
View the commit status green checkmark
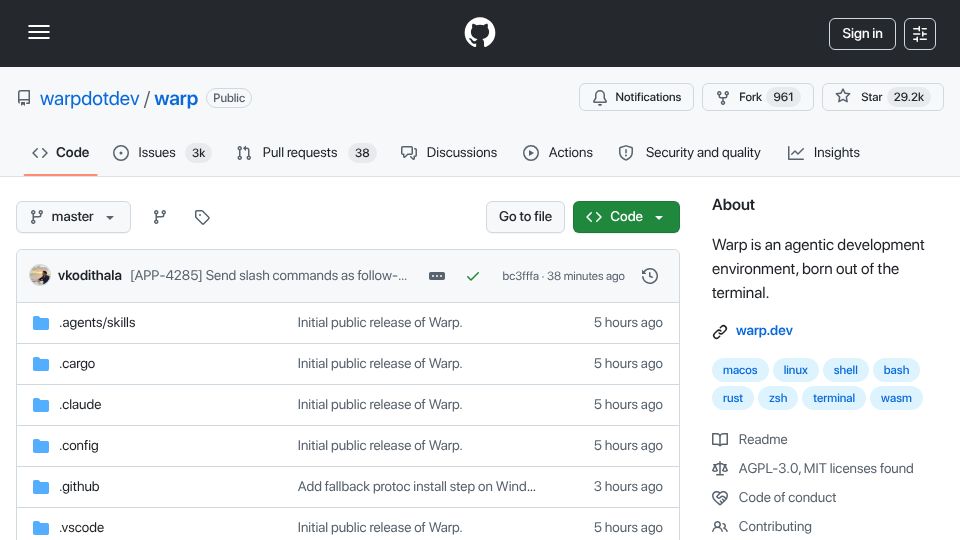click(473, 276)
